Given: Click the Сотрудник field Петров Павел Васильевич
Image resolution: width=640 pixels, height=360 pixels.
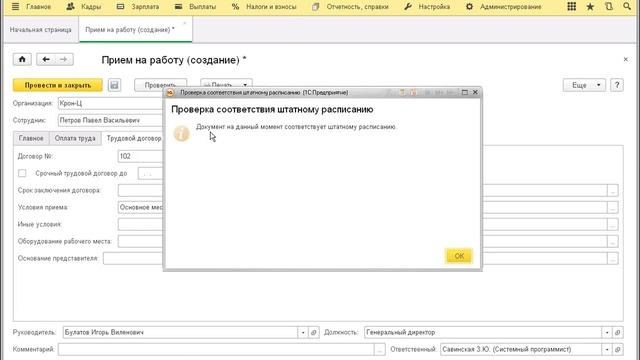Looking at the screenshot, I should point(110,120).
